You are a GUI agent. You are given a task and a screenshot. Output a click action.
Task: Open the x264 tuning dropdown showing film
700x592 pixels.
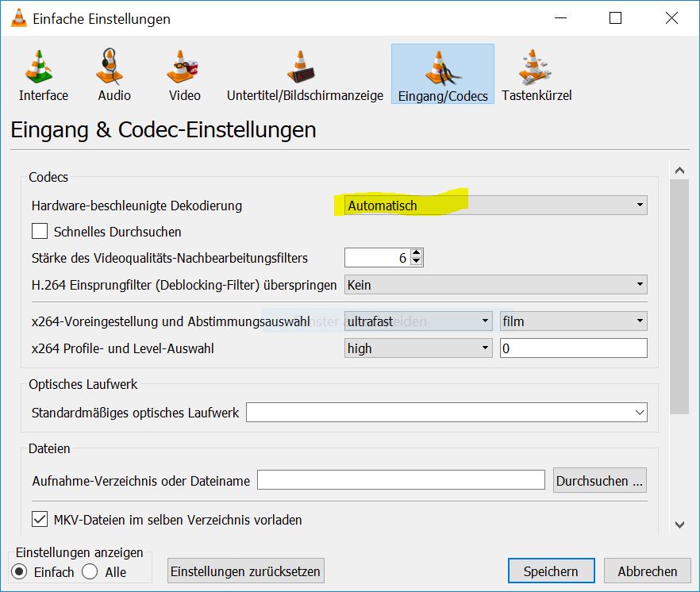(x=574, y=321)
